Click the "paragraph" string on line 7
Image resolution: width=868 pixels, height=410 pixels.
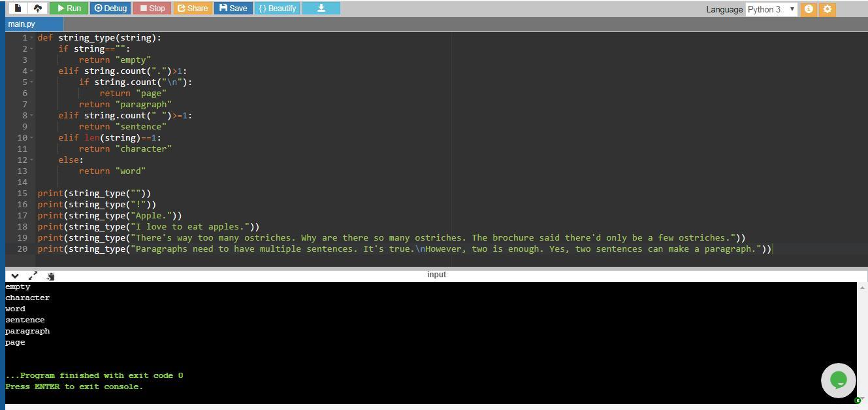[x=144, y=104]
